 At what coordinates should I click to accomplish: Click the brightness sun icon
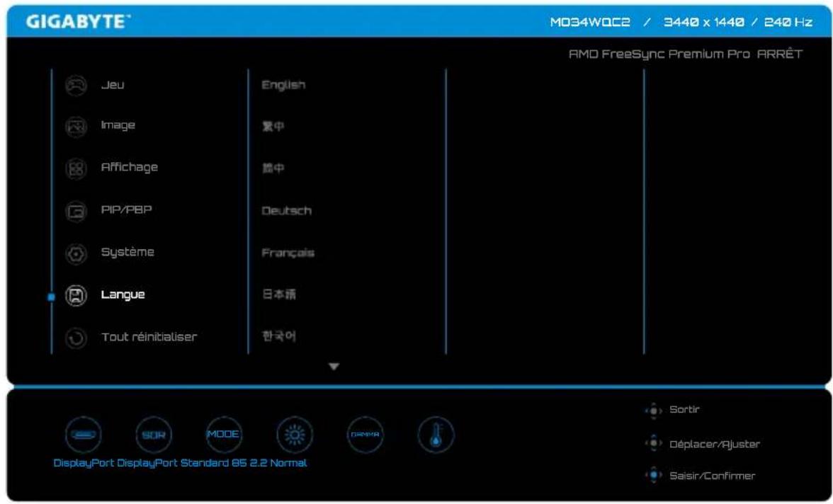pyautogui.click(x=295, y=435)
